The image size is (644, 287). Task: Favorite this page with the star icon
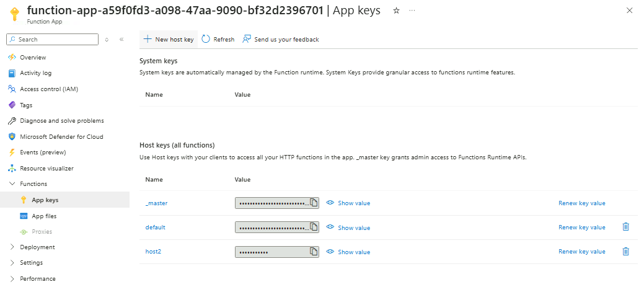pyautogui.click(x=396, y=11)
